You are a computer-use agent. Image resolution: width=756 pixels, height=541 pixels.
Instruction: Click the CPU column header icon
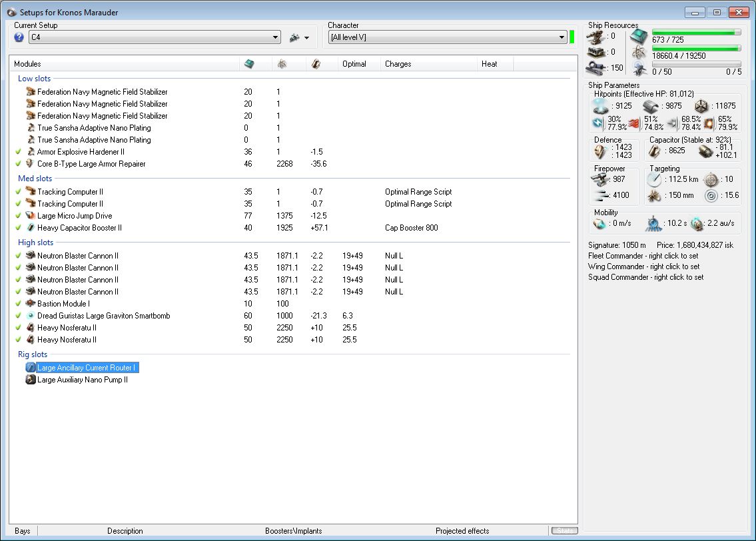point(249,64)
